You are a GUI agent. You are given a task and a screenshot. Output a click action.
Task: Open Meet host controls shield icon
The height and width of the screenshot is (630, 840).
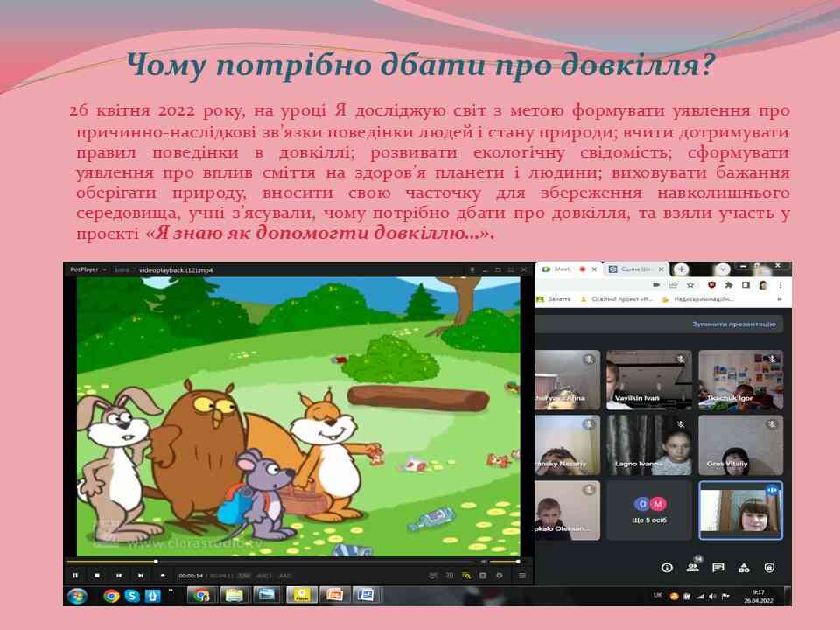point(769,568)
